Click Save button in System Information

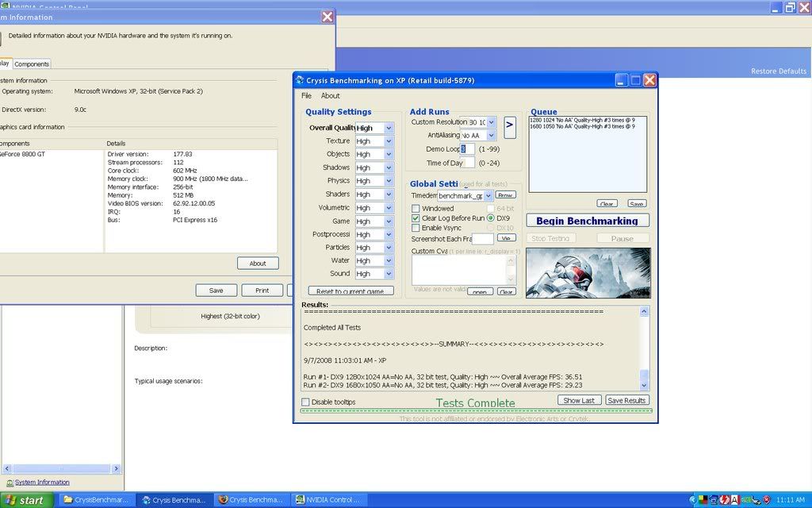click(216, 291)
